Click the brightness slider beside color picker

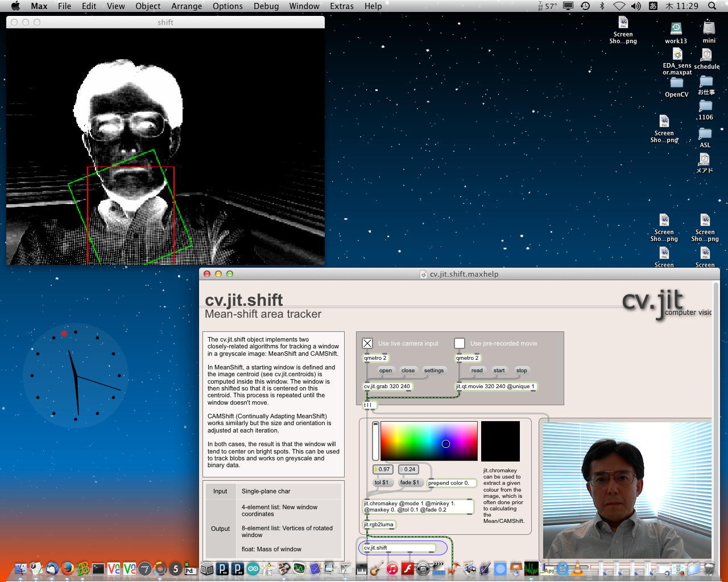[x=375, y=440]
